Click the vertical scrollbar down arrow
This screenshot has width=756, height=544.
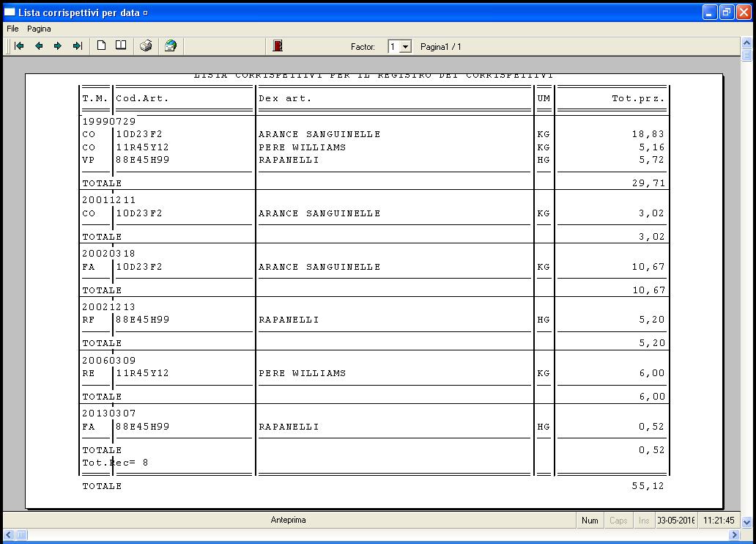pyautogui.click(x=746, y=522)
